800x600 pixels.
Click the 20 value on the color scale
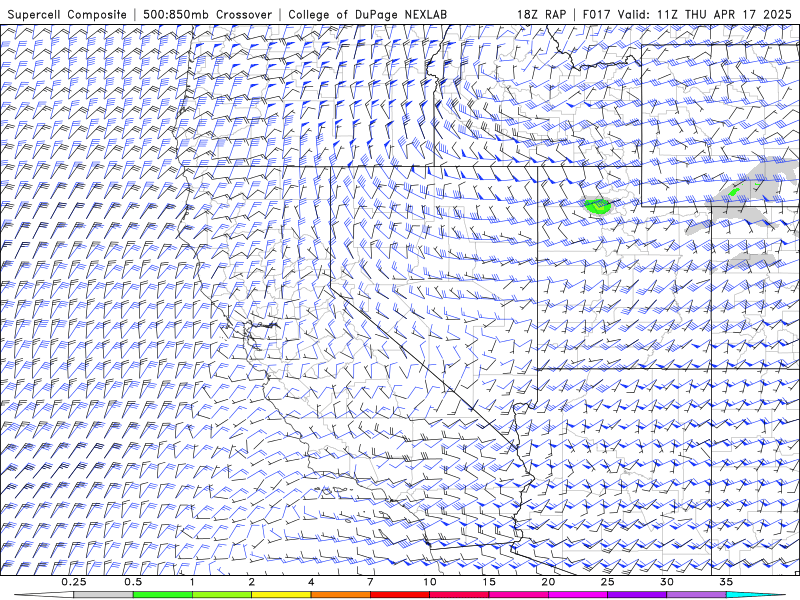coord(548,582)
